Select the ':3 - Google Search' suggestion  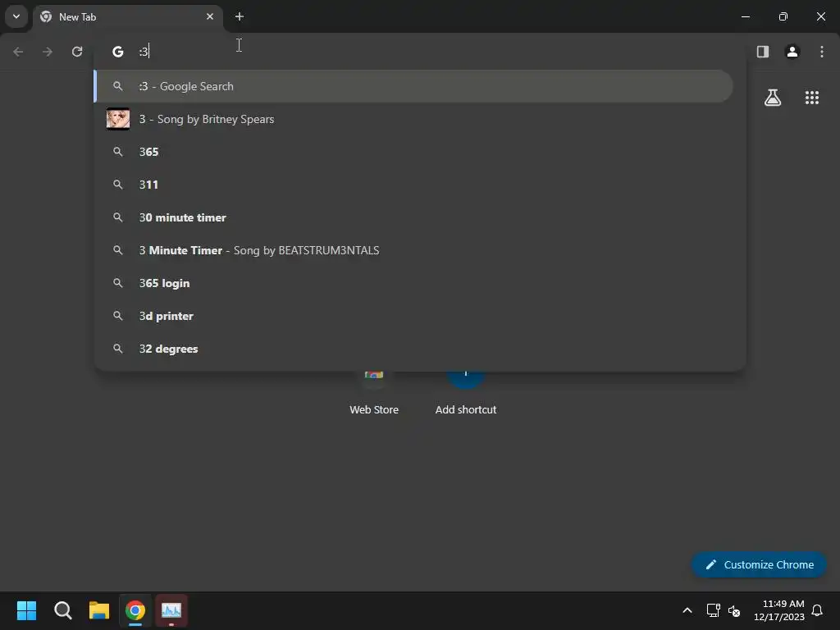[x=413, y=86]
